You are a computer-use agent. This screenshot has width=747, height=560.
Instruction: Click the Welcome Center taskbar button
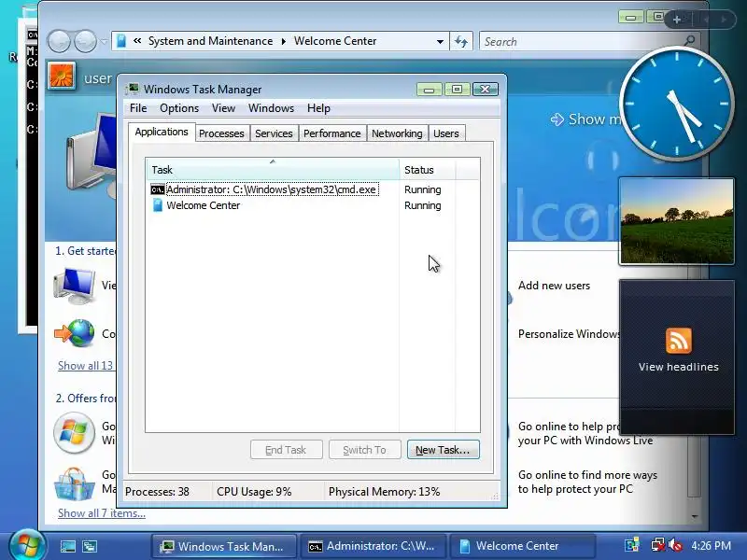coord(523,546)
